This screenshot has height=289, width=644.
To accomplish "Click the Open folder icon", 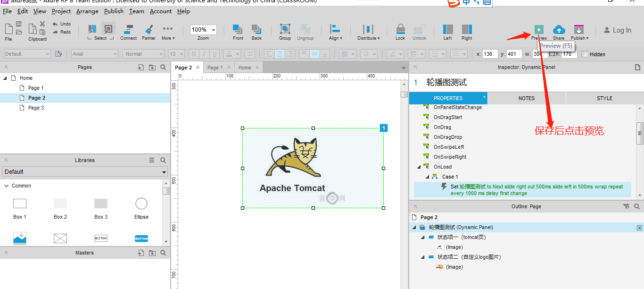I will [19, 32].
